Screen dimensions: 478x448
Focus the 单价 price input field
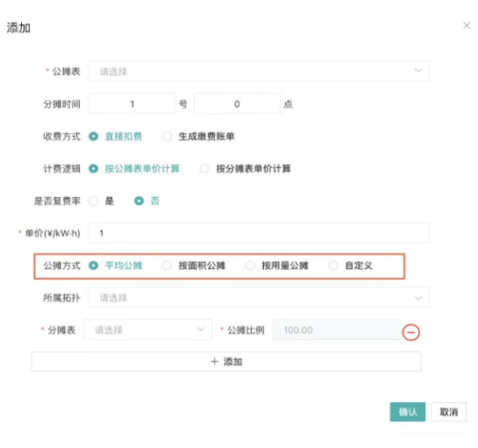(x=258, y=233)
